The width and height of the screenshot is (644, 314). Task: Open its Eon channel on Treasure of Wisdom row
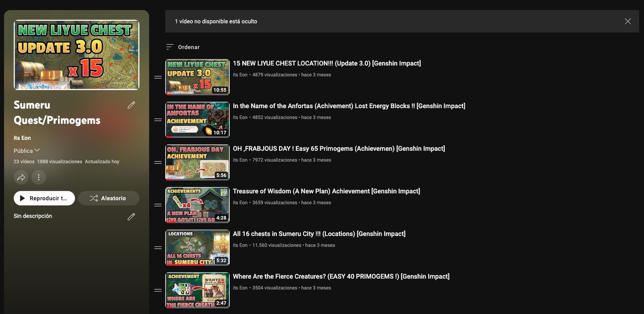pos(240,203)
